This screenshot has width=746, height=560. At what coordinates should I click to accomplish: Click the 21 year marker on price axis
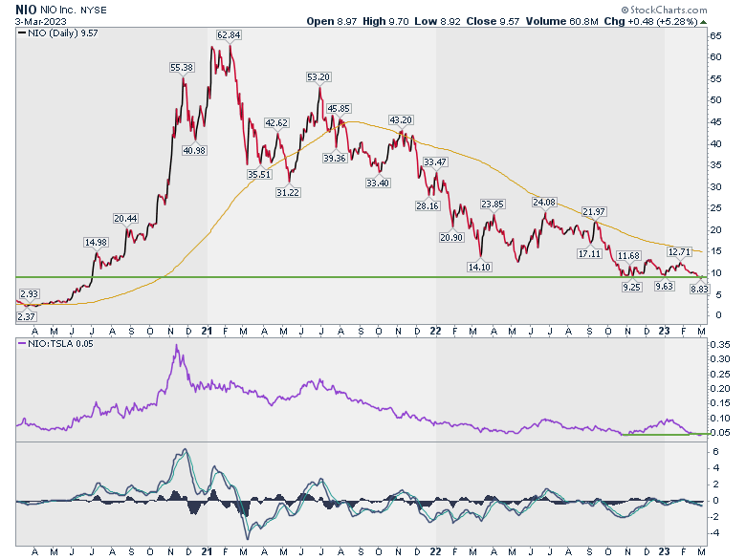(207, 331)
